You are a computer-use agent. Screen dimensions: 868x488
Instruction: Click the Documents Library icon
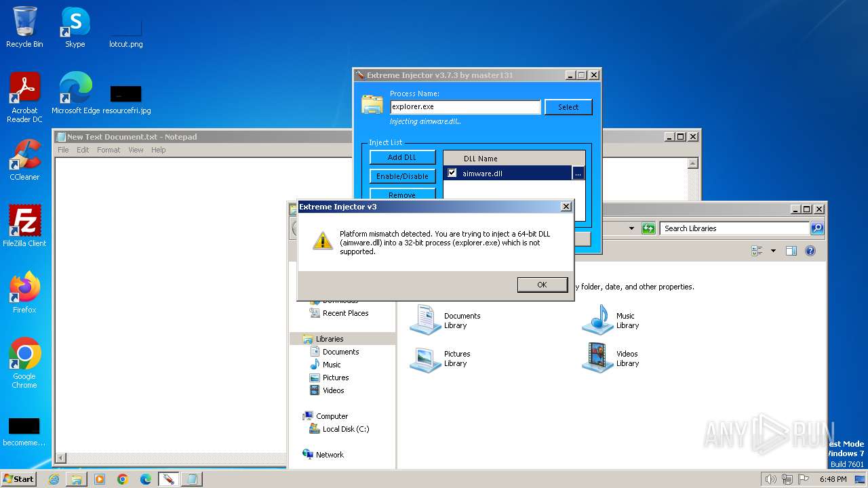point(425,320)
